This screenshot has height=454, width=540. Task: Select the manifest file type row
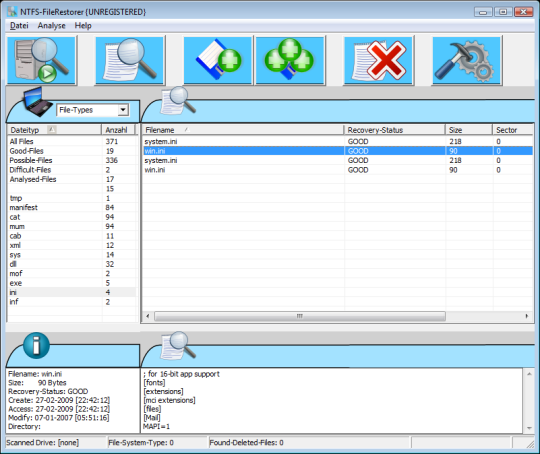72,207
